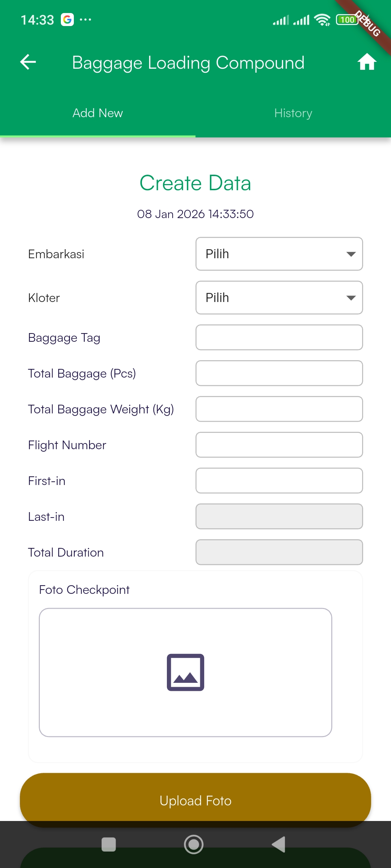
Task: Open the Kloter dropdown
Action: (x=279, y=298)
